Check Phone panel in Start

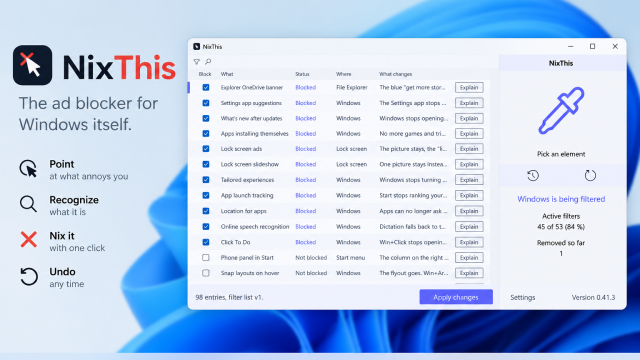tap(206, 258)
